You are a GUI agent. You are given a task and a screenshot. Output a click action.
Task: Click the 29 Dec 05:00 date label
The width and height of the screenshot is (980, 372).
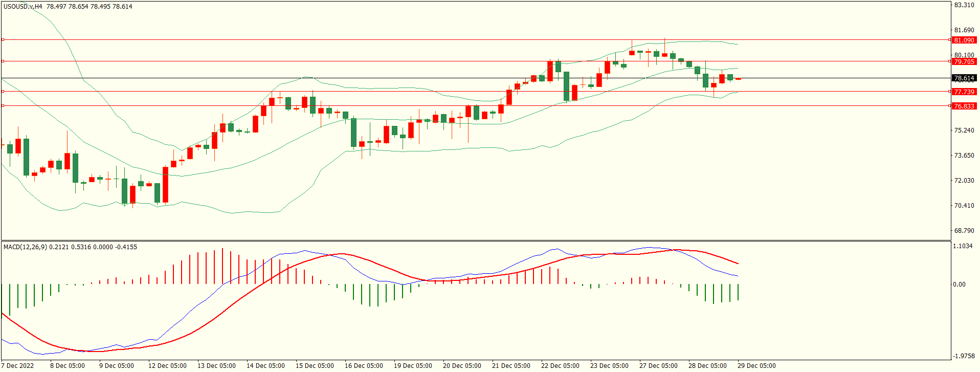(x=756, y=365)
